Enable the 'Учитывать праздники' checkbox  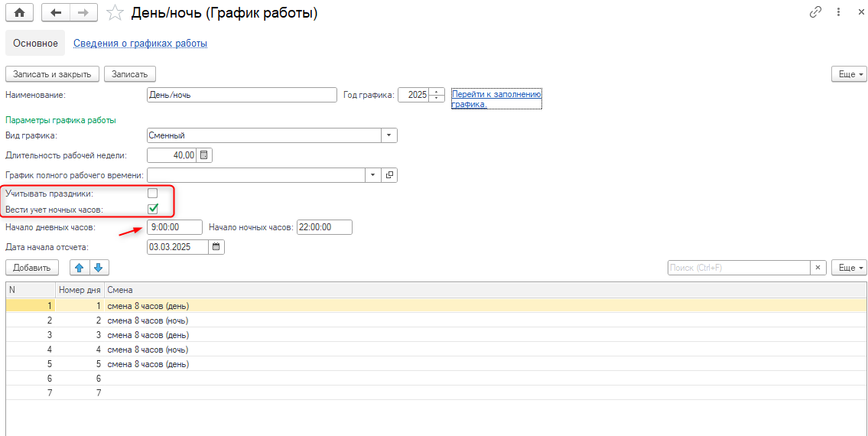(x=153, y=194)
